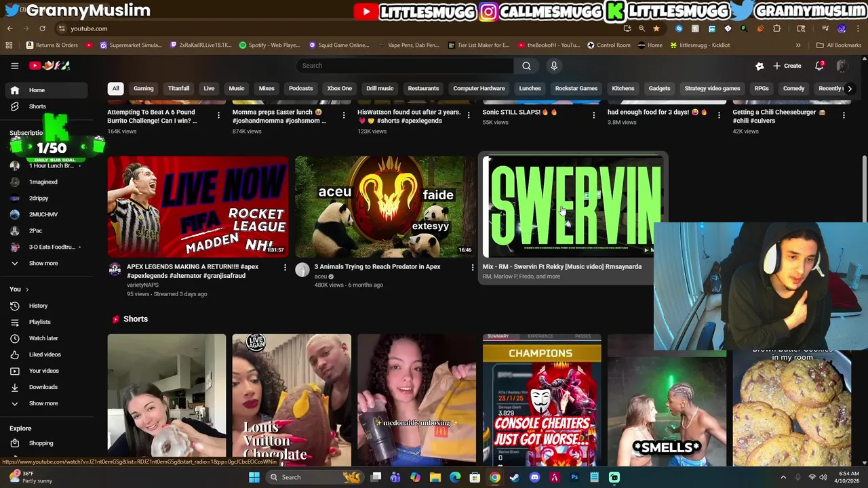The image size is (868, 488).
Task: Open Liked videos in the sidebar
Action: click(45, 354)
